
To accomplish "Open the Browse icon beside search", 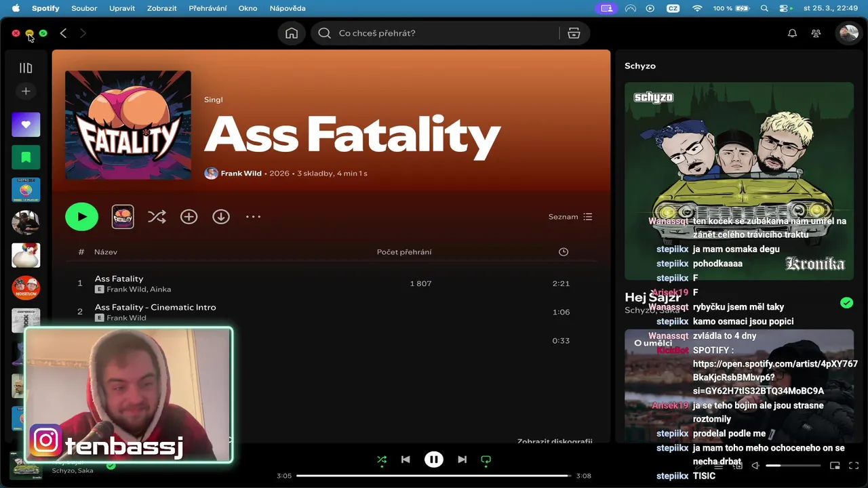I will [x=574, y=33].
